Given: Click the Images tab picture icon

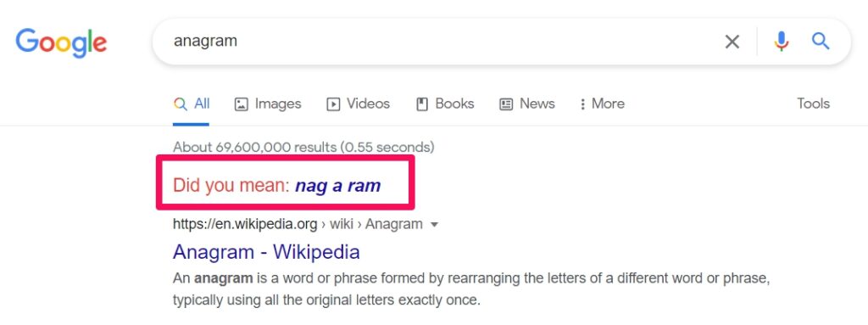Looking at the screenshot, I should (x=242, y=104).
